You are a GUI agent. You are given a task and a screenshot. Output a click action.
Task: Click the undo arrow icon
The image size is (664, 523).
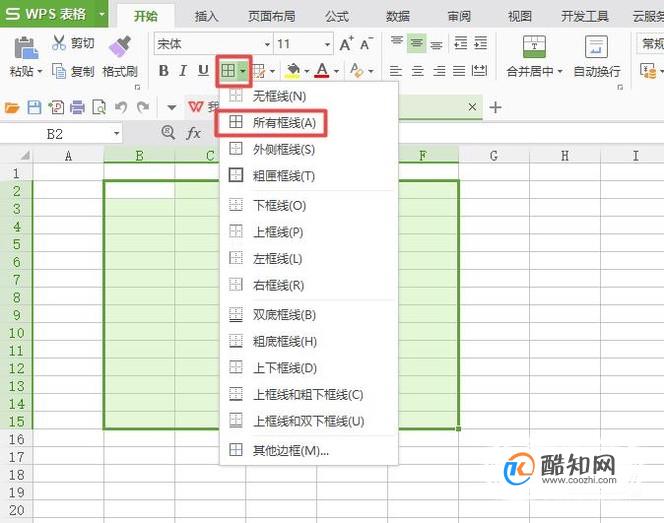click(122, 108)
